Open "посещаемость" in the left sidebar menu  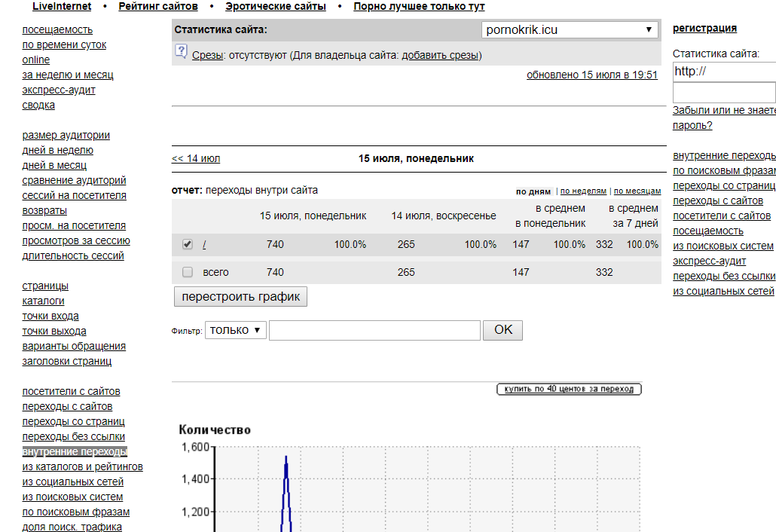pyautogui.click(x=57, y=29)
